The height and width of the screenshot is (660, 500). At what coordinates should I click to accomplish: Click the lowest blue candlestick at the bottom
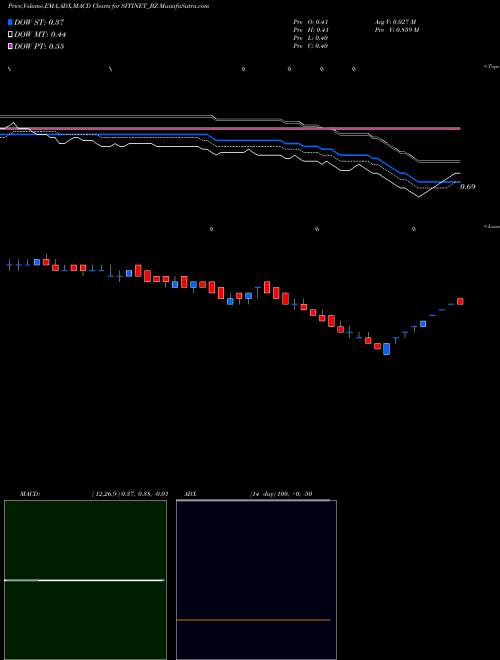coord(386,349)
